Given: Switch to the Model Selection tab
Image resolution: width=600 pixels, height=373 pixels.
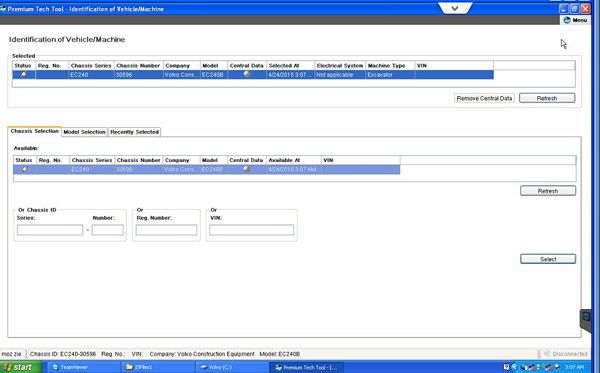Looking at the screenshot, I should click(84, 132).
